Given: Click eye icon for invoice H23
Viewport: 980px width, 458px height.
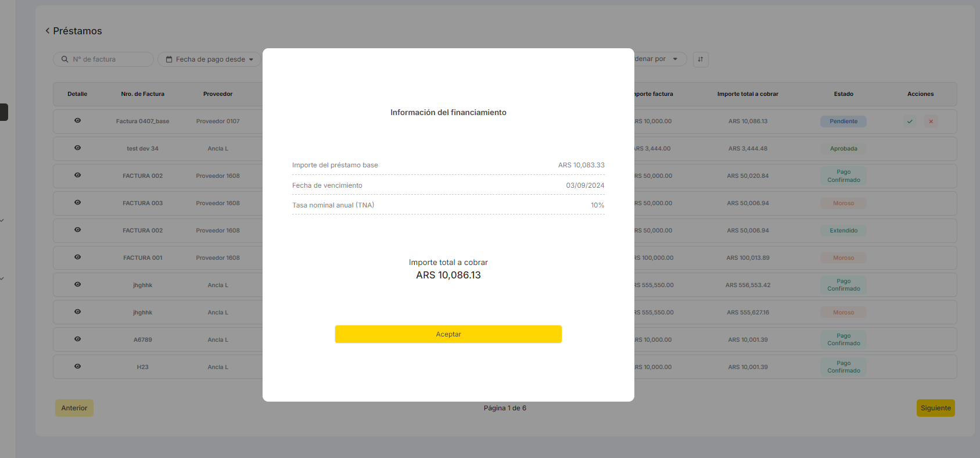Looking at the screenshot, I should click(77, 367).
